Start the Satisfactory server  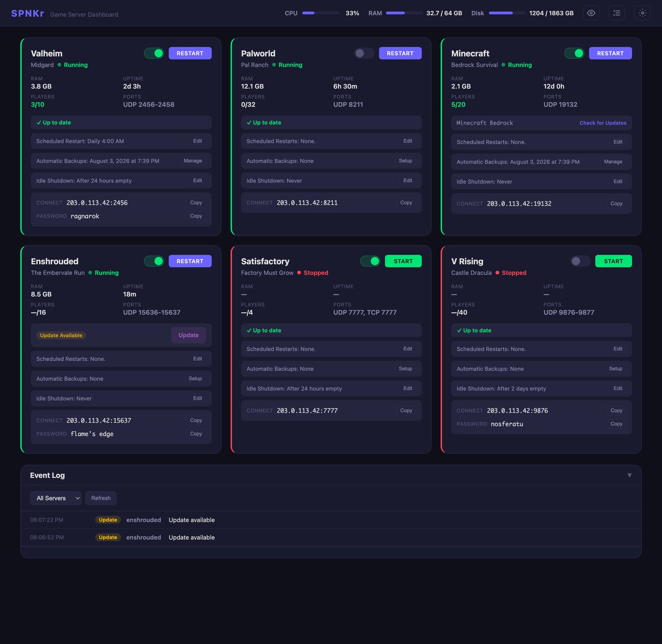pyautogui.click(x=403, y=261)
